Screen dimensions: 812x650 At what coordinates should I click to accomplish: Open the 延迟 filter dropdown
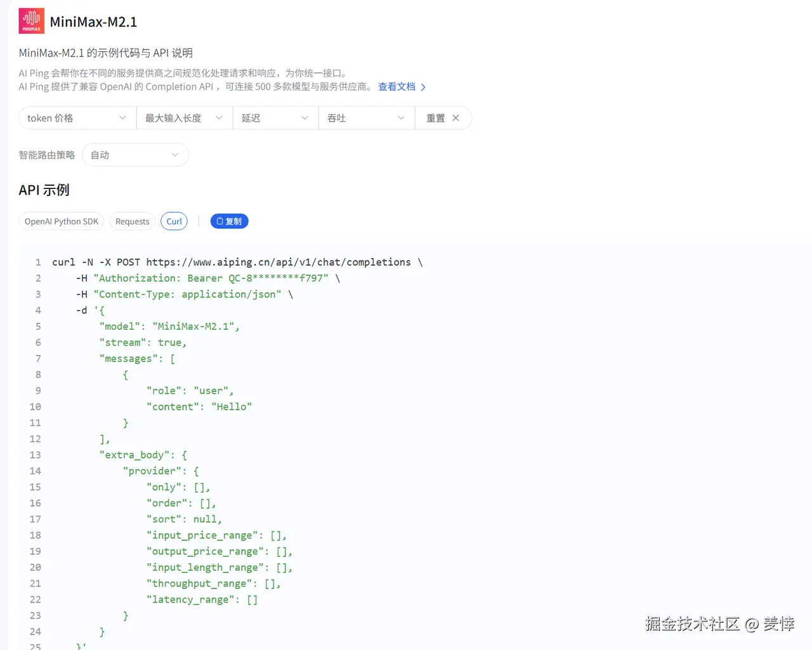(275, 118)
